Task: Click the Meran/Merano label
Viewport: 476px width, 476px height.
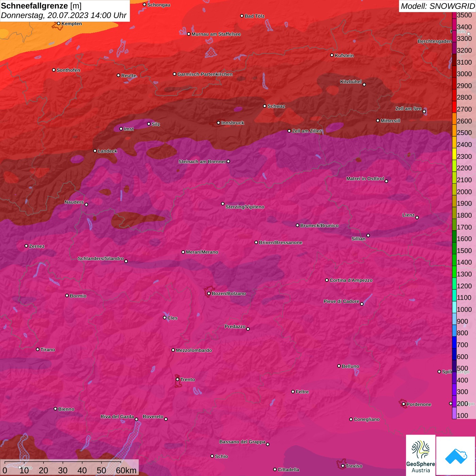Action: 202,252
